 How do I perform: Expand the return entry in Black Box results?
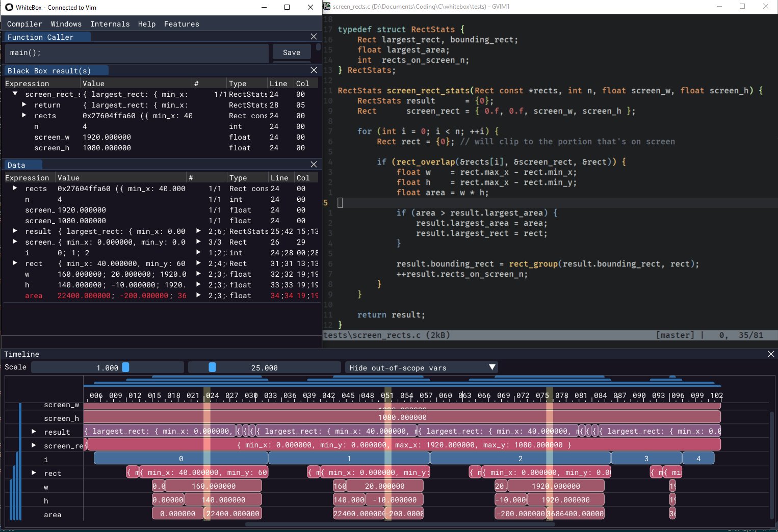pyautogui.click(x=24, y=105)
